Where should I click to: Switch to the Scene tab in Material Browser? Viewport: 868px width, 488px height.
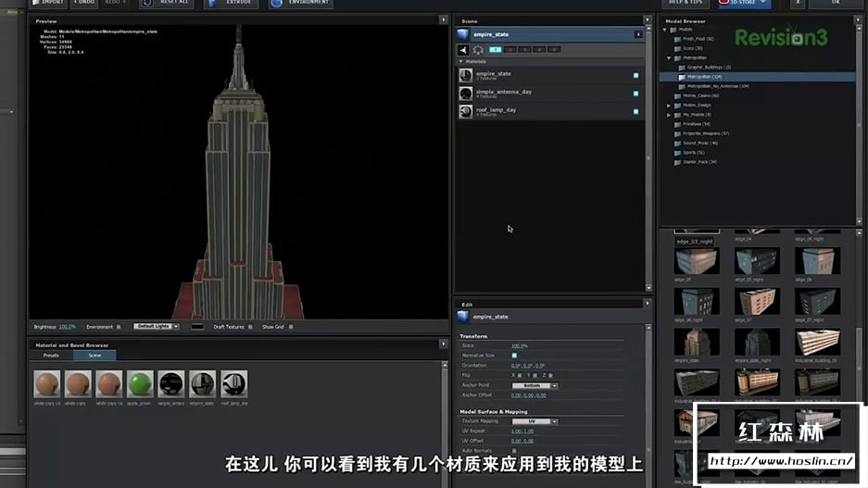point(94,356)
